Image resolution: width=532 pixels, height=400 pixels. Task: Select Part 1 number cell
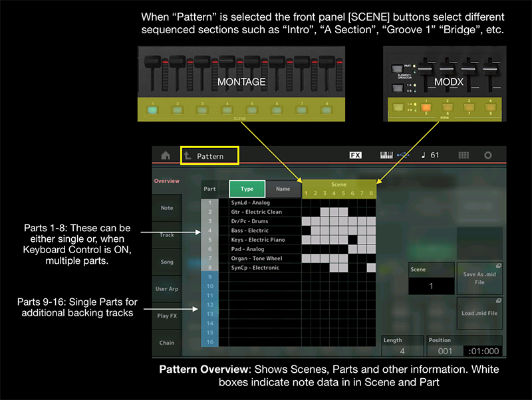point(209,203)
